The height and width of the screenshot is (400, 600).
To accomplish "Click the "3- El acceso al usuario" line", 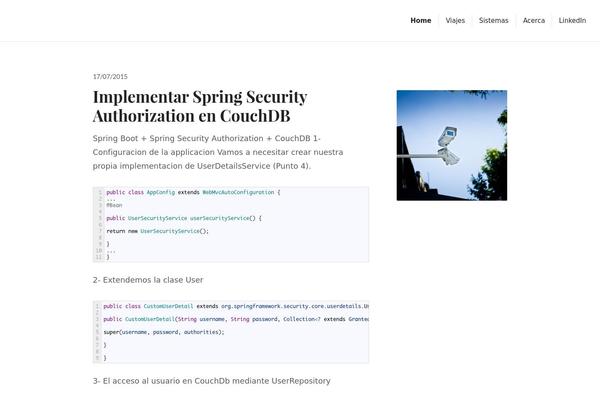I will coord(211,381).
